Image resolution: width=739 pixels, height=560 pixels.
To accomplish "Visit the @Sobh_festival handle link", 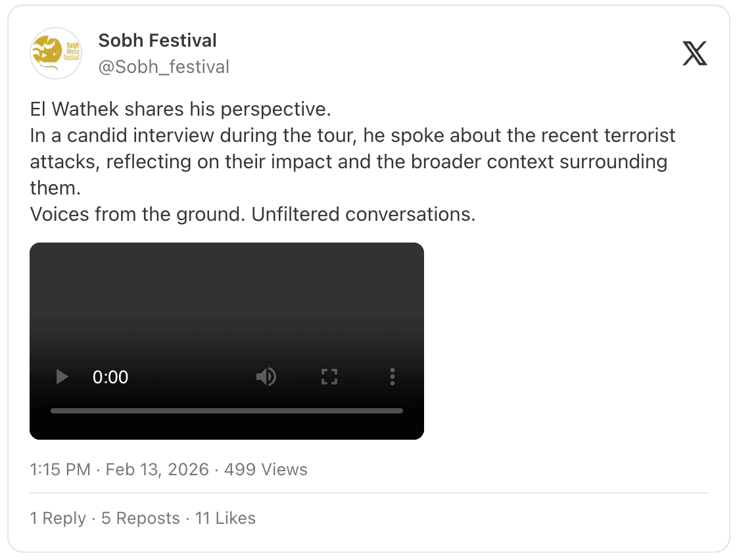I will [164, 66].
